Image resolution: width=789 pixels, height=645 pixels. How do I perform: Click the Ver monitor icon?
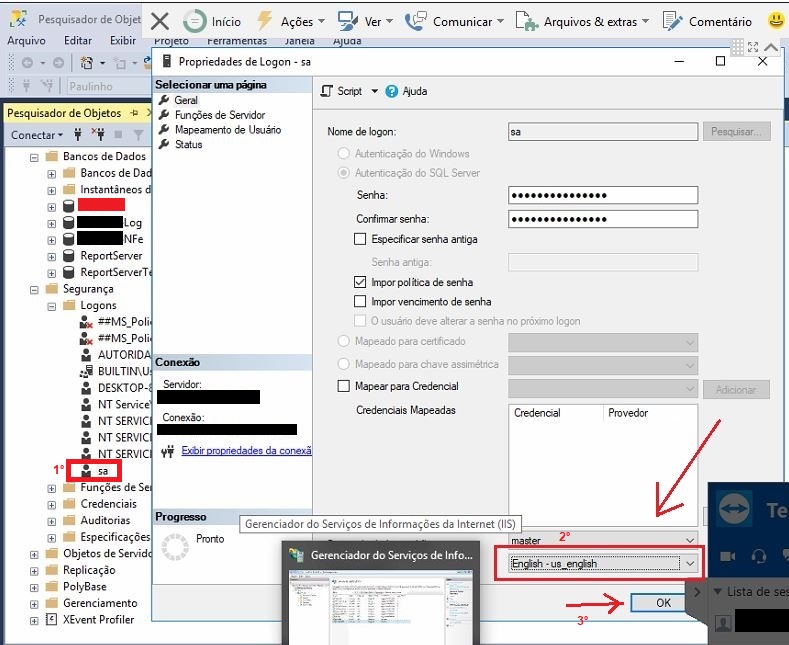(x=347, y=21)
